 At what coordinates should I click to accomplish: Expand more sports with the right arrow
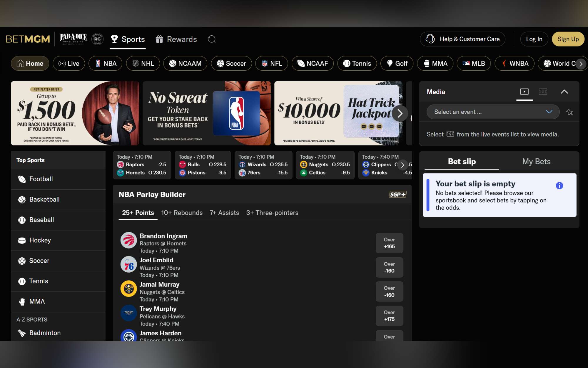point(581,64)
